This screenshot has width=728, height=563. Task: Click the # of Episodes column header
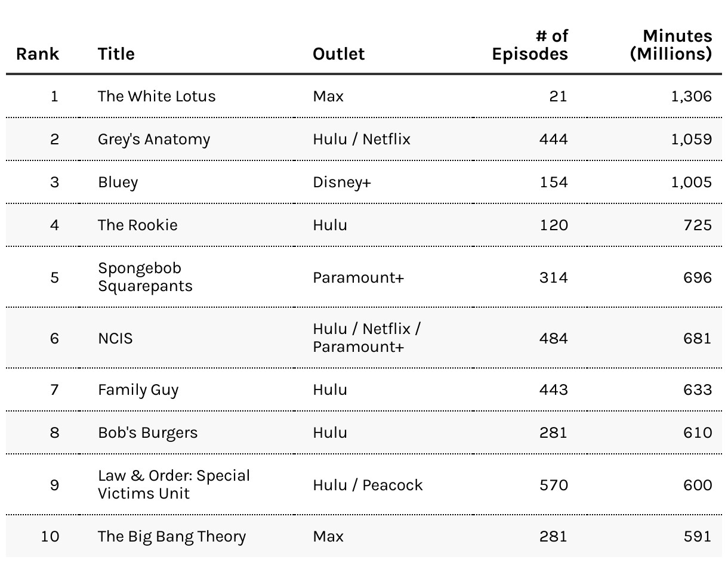point(530,45)
